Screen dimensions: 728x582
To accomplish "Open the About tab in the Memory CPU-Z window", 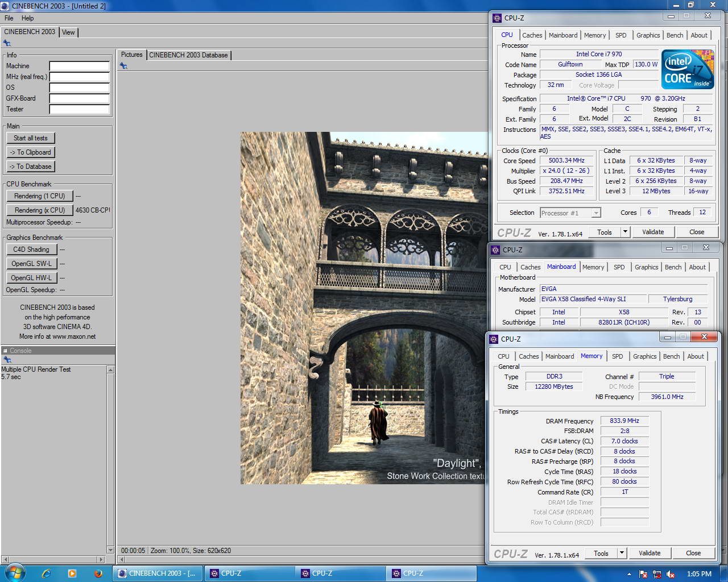I will pos(695,356).
